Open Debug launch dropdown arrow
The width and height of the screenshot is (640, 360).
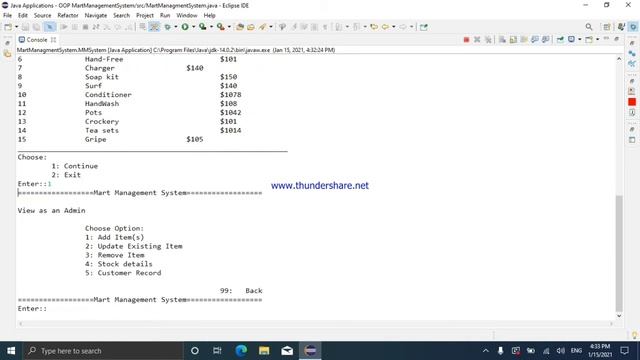click(176, 27)
